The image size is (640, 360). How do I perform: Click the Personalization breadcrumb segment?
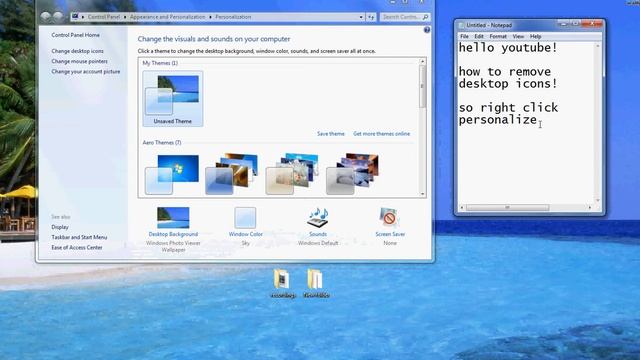(233, 17)
